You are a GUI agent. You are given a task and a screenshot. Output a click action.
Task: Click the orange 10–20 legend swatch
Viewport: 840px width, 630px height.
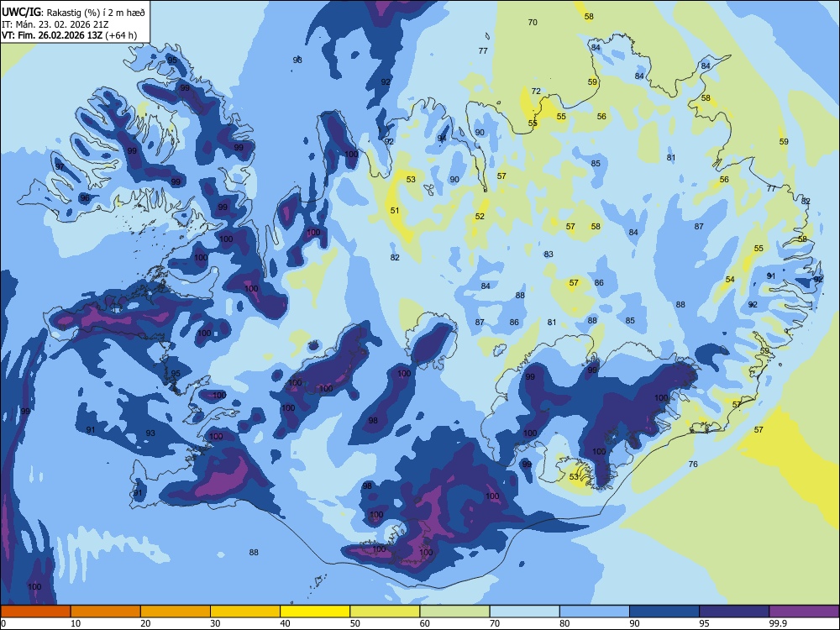point(106,612)
